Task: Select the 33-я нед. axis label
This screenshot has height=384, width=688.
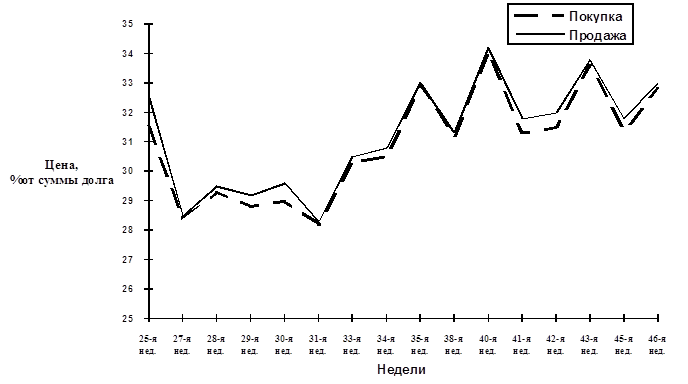Action: pos(352,345)
